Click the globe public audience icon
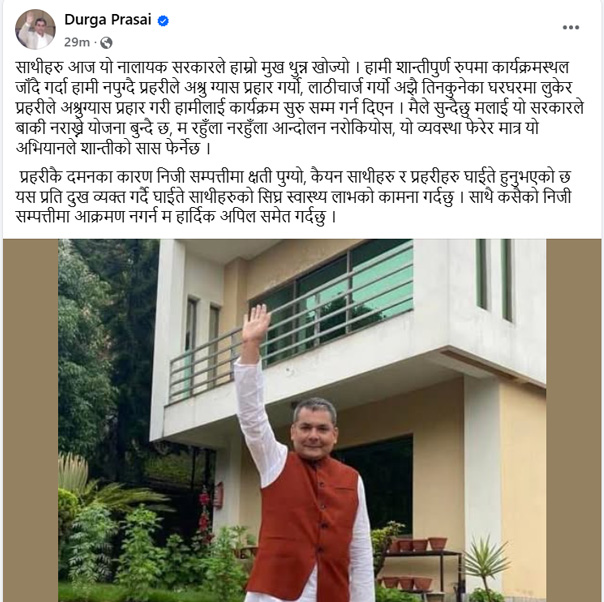 tap(106, 43)
